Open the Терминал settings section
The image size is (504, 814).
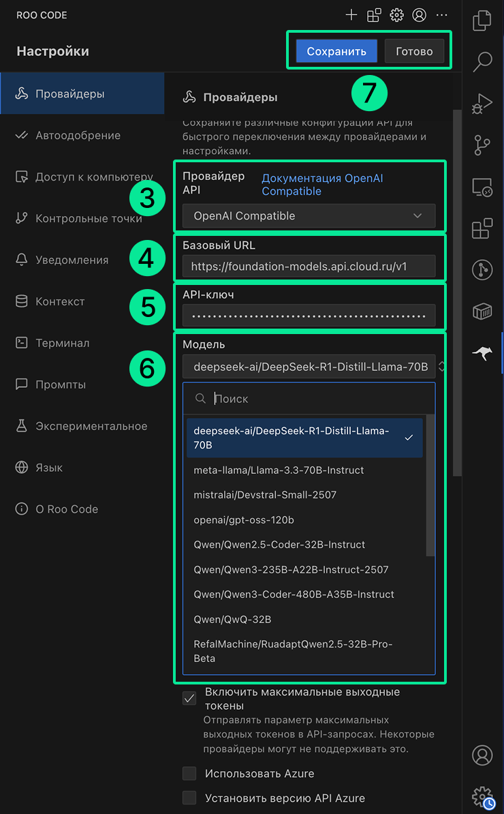(x=62, y=343)
